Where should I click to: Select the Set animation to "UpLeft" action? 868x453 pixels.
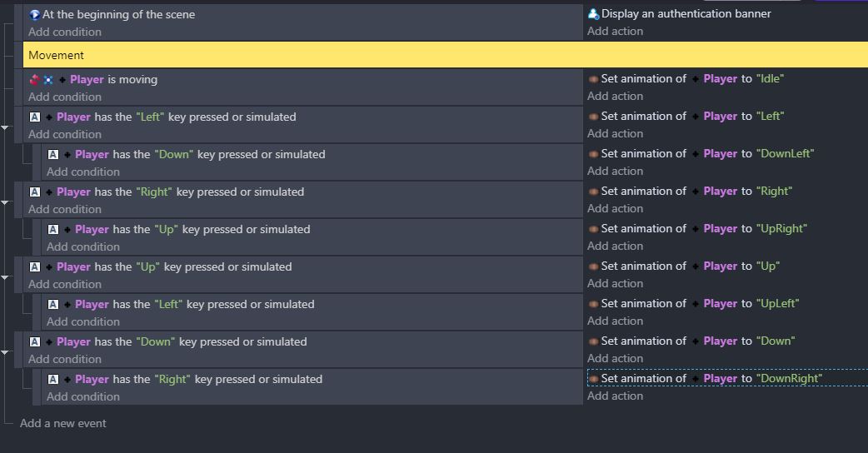[x=694, y=304]
